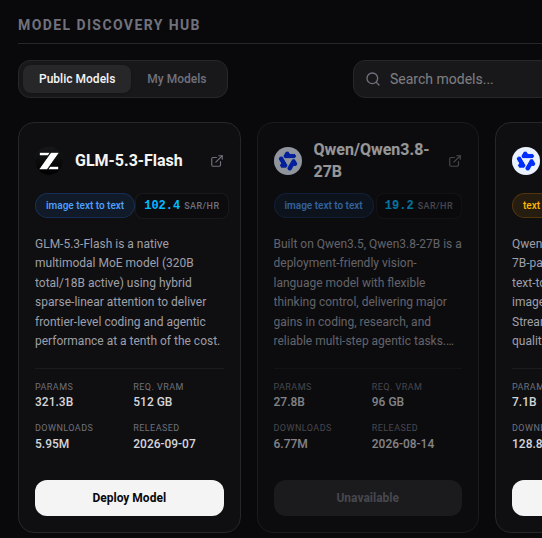
Task: Click the Z logo of GLM-5.3-Flash
Action: (49, 161)
